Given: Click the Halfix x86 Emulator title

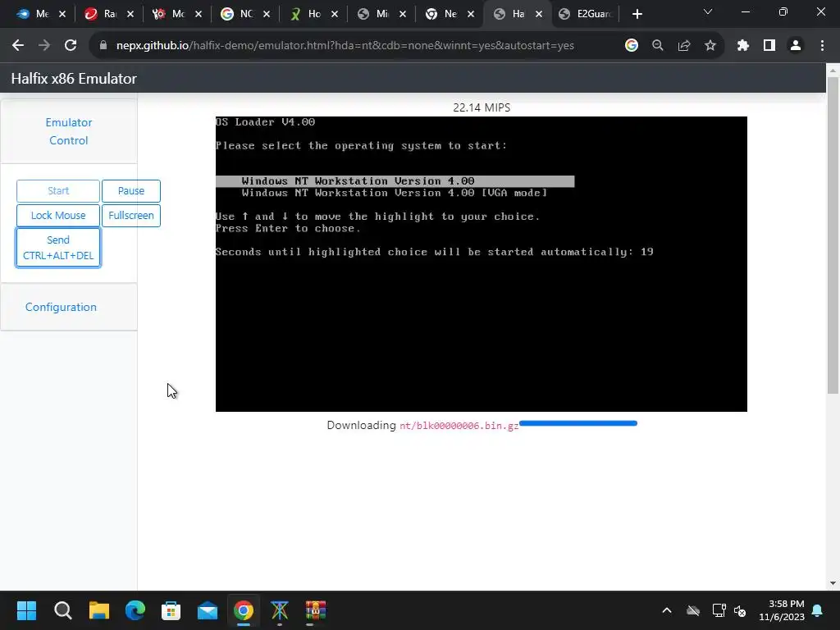Looking at the screenshot, I should (x=74, y=78).
